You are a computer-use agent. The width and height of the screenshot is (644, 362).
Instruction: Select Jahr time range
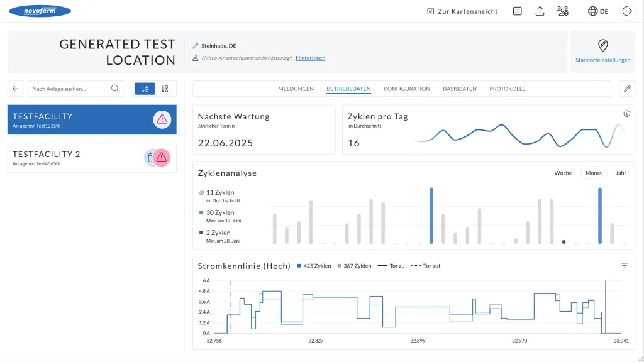tap(621, 173)
